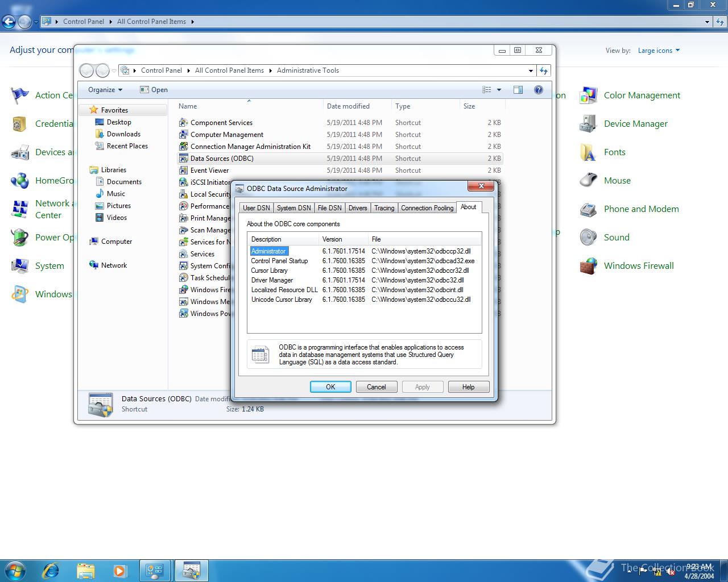The width and height of the screenshot is (728, 582).
Task: Click the Version column header
Action: pos(344,239)
